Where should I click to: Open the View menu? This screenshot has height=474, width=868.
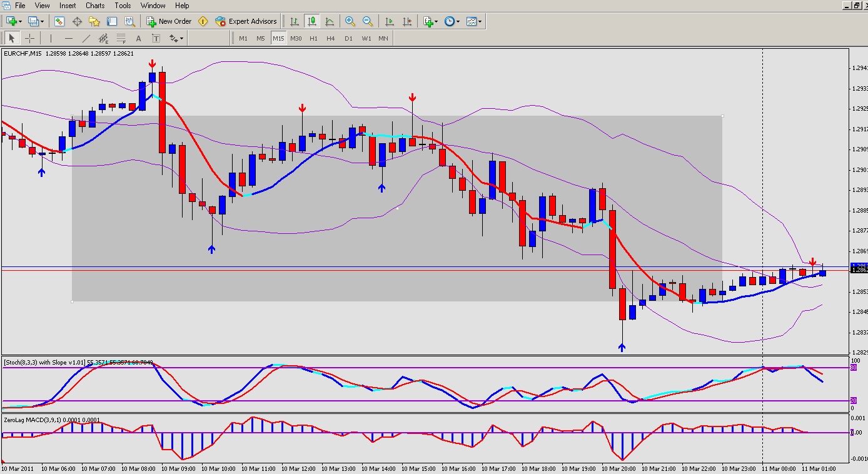pos(43,6)
